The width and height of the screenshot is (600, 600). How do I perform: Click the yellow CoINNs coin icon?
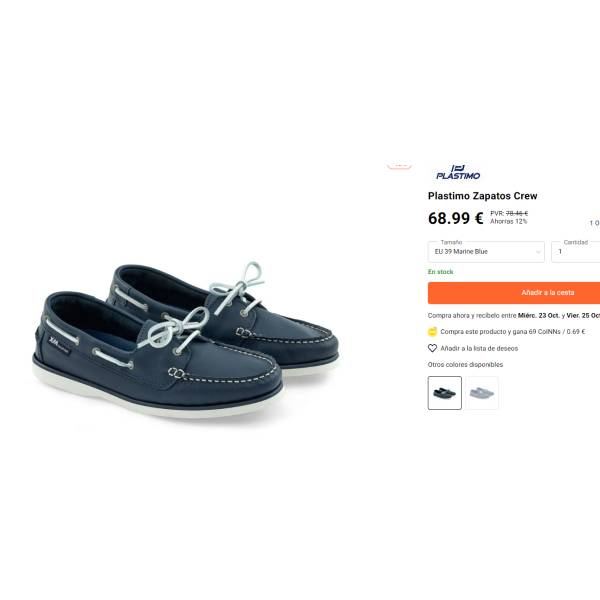tap(432, 332)
